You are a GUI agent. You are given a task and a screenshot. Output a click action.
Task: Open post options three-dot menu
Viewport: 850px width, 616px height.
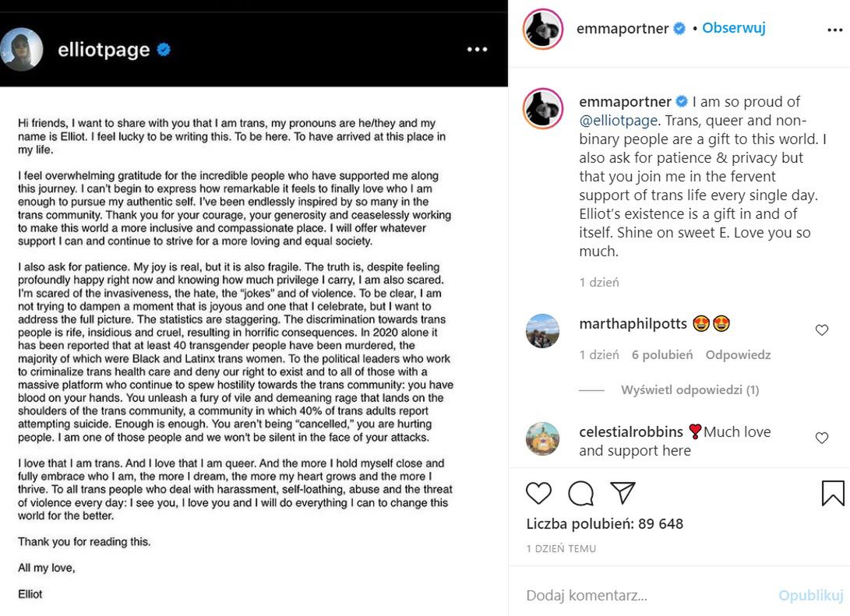(x=834, y=30)
